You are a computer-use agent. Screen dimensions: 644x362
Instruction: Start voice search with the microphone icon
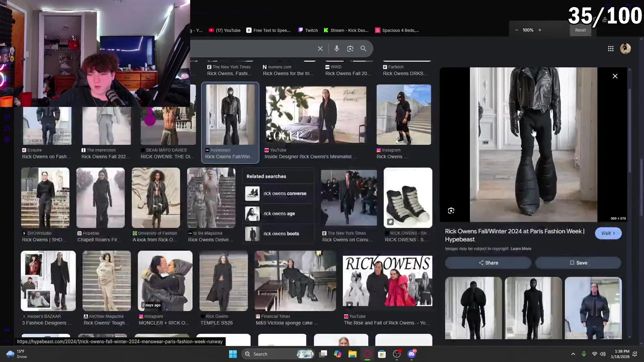point(337,49)
